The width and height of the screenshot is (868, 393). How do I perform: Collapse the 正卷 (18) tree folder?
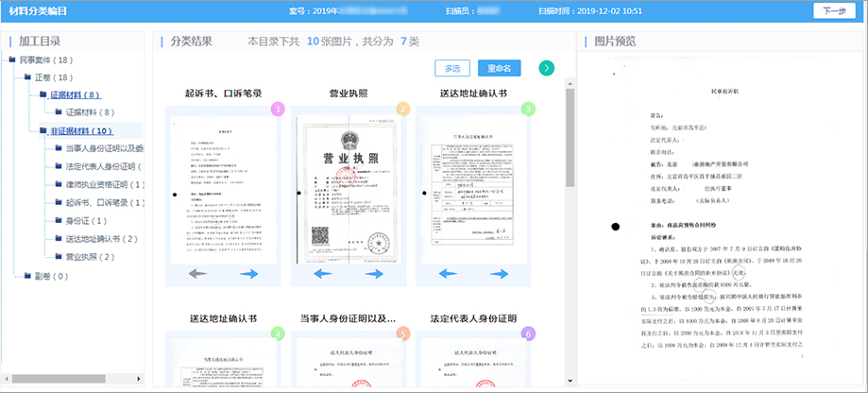click(x=26, y=77)
